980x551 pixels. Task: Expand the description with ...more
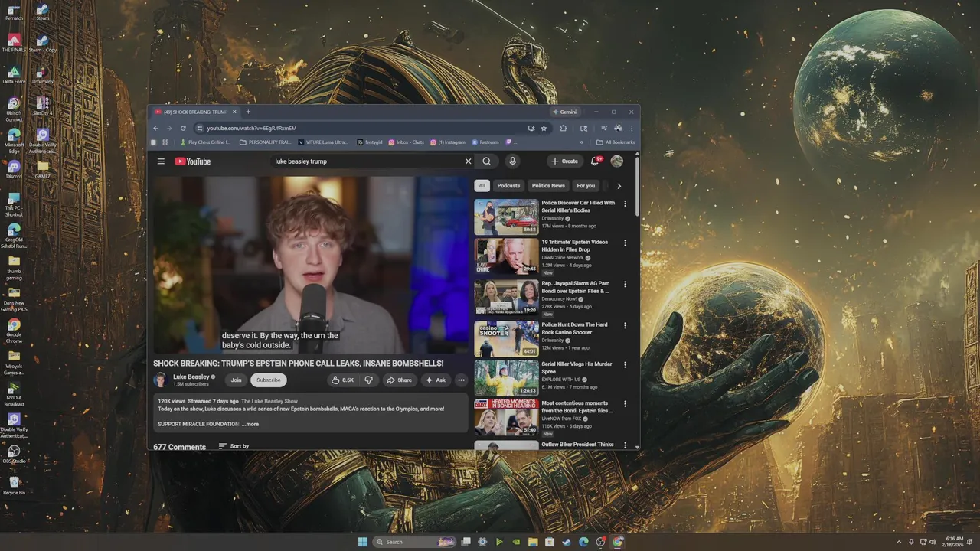pos(250,424)
